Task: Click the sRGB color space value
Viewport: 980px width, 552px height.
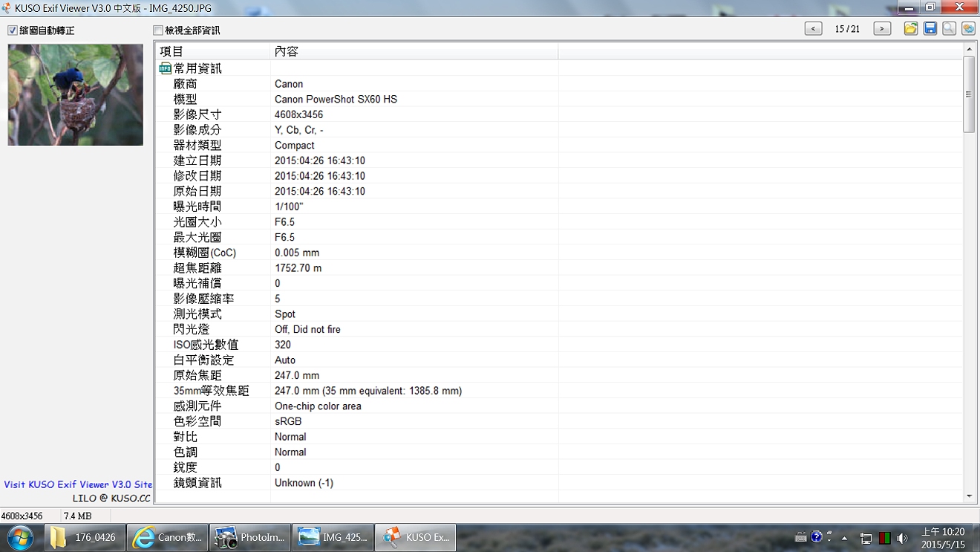Action: click(x=288, y=421)
